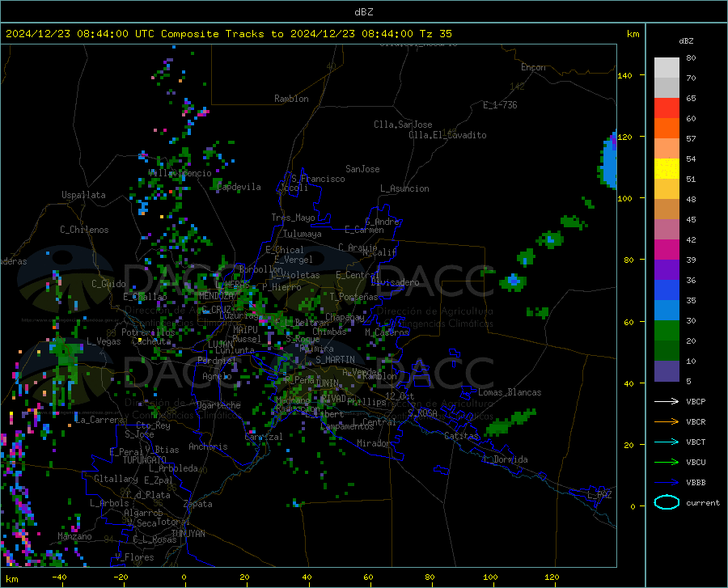Image resolution: width=728 pixels, height=588 pixels.
Task: Click the Clla.SanJose label
Action: pos(403,125)
